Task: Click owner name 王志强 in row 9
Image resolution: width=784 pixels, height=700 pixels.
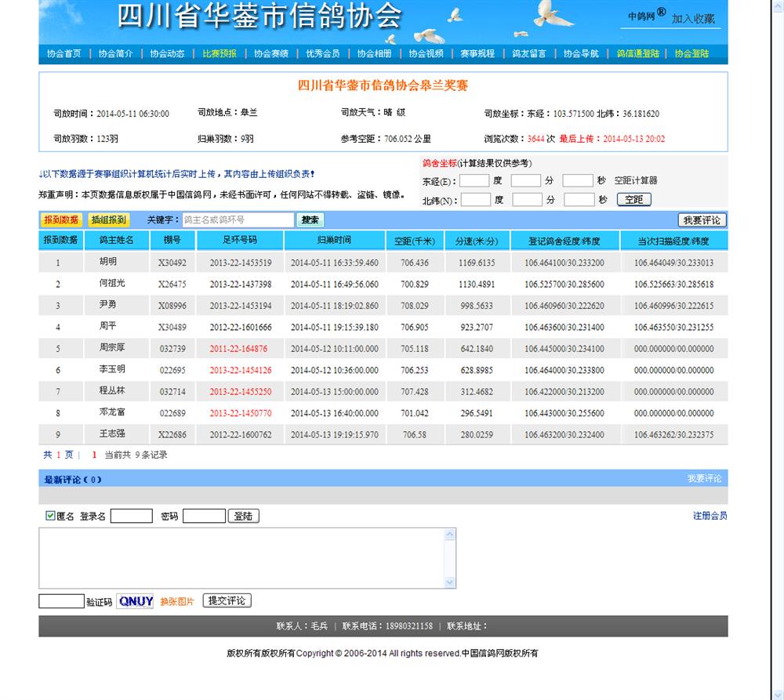Action: pyautogui.click(x=112, y=433)
